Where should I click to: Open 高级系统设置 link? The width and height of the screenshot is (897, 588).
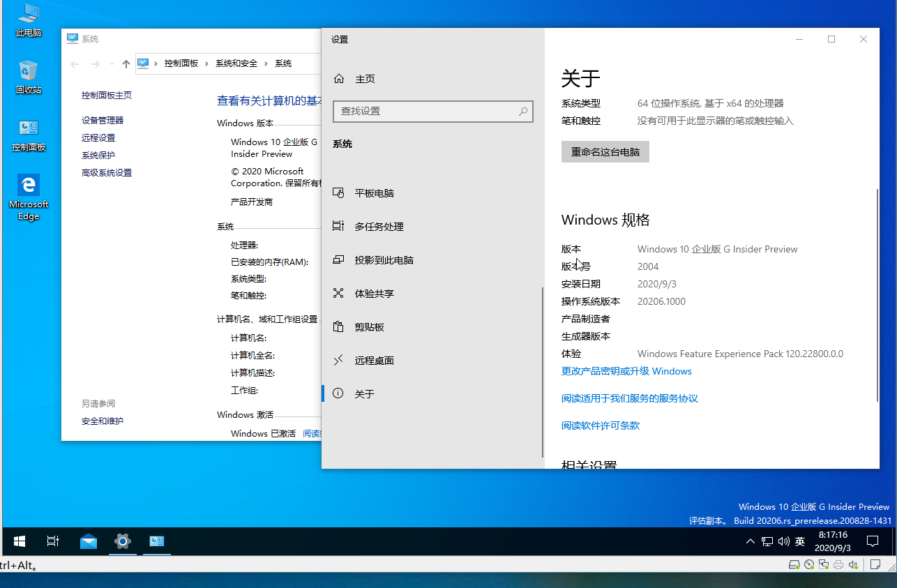[107, 173]
